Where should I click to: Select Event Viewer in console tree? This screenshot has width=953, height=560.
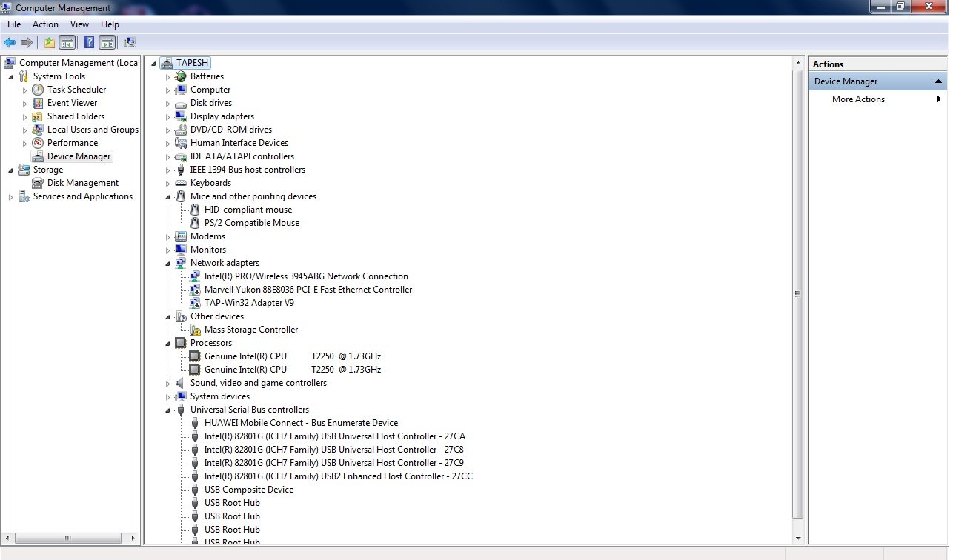[72, 103]
